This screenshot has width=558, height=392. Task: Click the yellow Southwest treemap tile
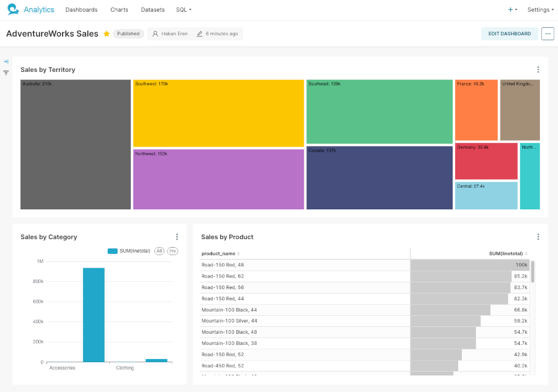[218, 113]
